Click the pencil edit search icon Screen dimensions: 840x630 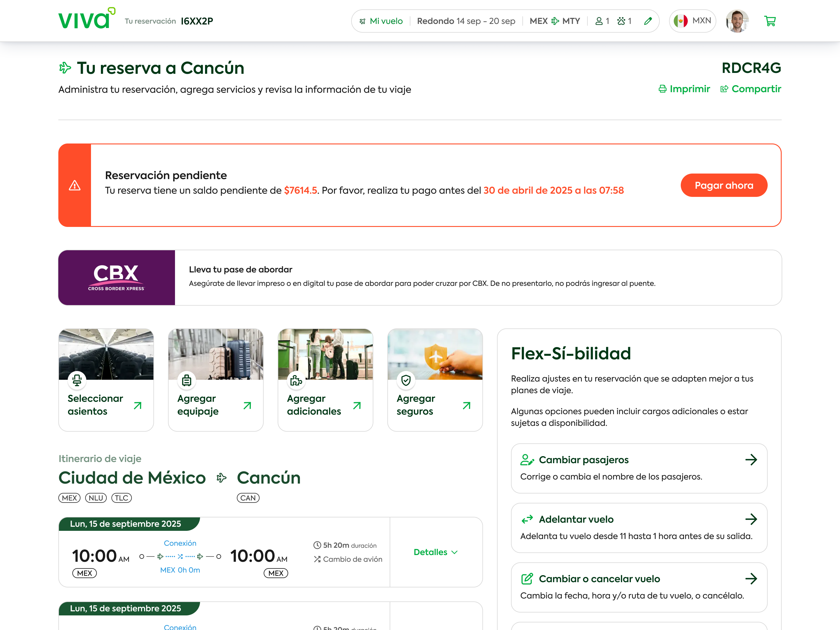point(648,21)
